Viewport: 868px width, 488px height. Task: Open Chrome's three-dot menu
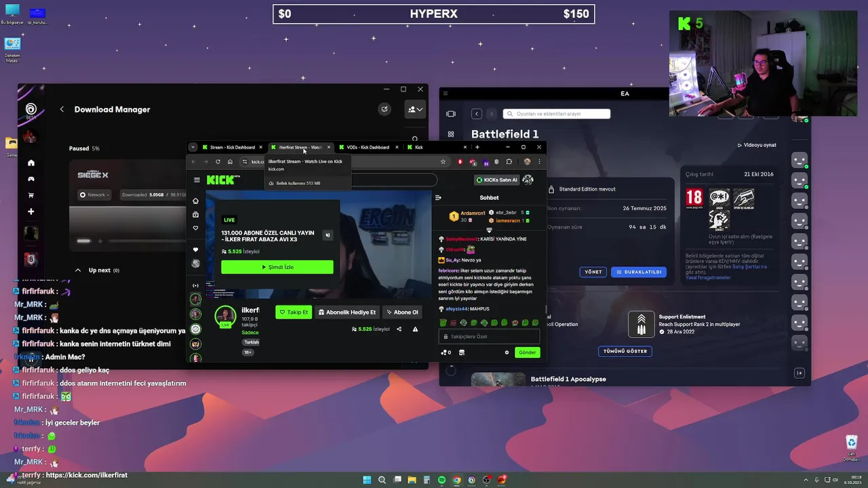point(540,161)
